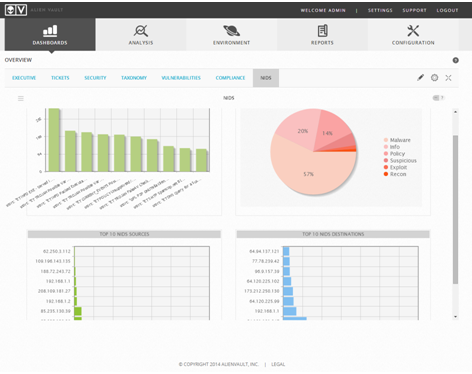Viewport: 472px width, 374px height.
Task: Switch to the Compliance tab
Action: [230, 78]
